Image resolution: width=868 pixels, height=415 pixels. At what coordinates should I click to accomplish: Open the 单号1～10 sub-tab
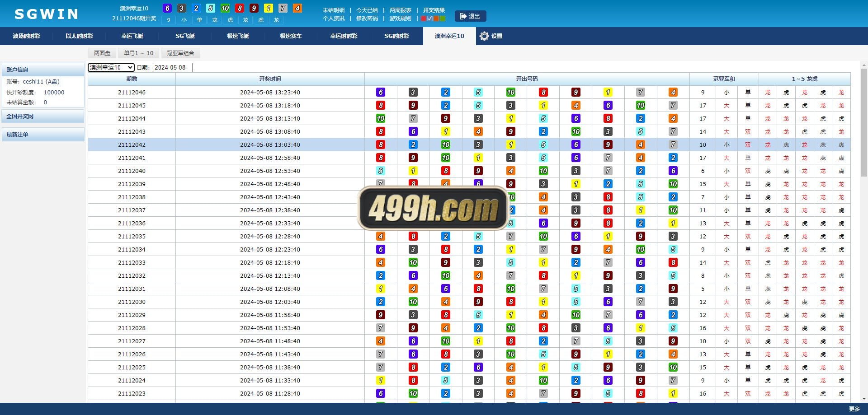point(139,53)
